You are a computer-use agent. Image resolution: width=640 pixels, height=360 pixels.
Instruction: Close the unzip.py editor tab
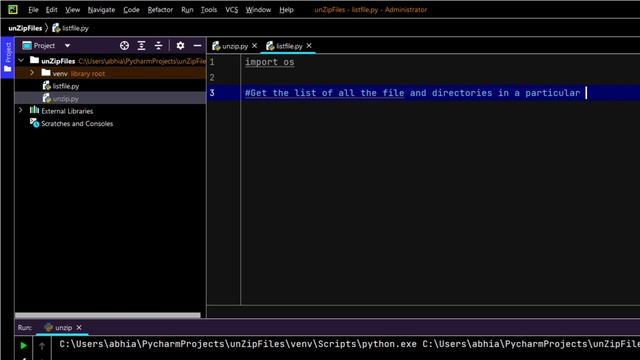254,46
